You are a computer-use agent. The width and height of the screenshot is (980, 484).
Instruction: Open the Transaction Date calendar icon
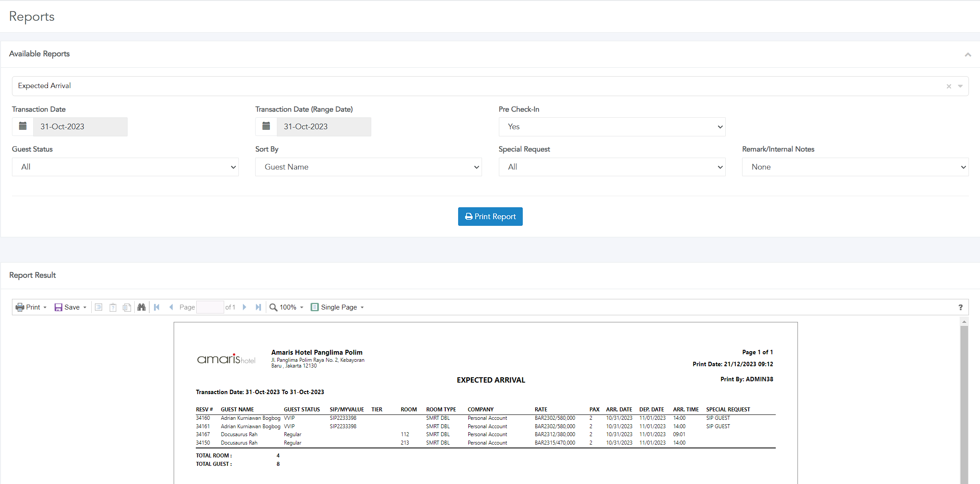[x=23, y=127]
